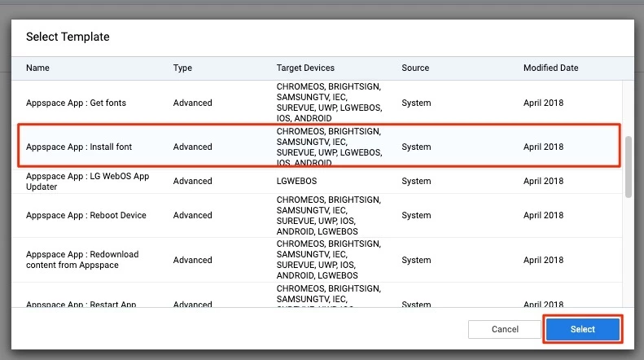Click Advanced type in LG WebOS row
The image size is (644, 360).
(192, 181)
